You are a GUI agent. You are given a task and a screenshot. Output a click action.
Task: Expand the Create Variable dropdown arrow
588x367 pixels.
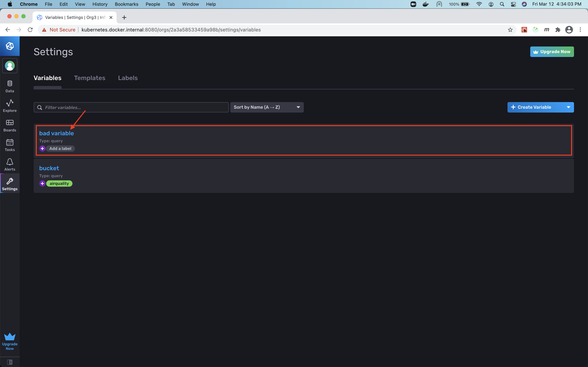(568, 107)
